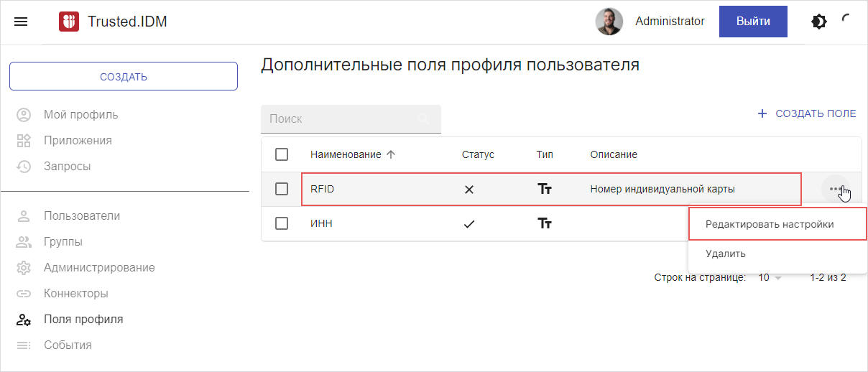The width and height of the screenshot is (868, 372).
Task: Click the Trusted.IDM title text
Action: pyautogui.click(x=127, y=22)
